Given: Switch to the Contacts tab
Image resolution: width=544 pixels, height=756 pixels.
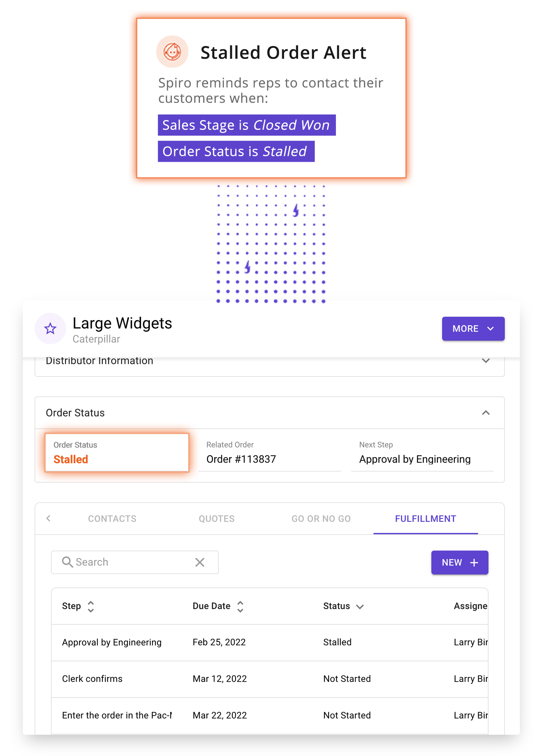Looking at the screenshot, I should (x=112, y=519).
